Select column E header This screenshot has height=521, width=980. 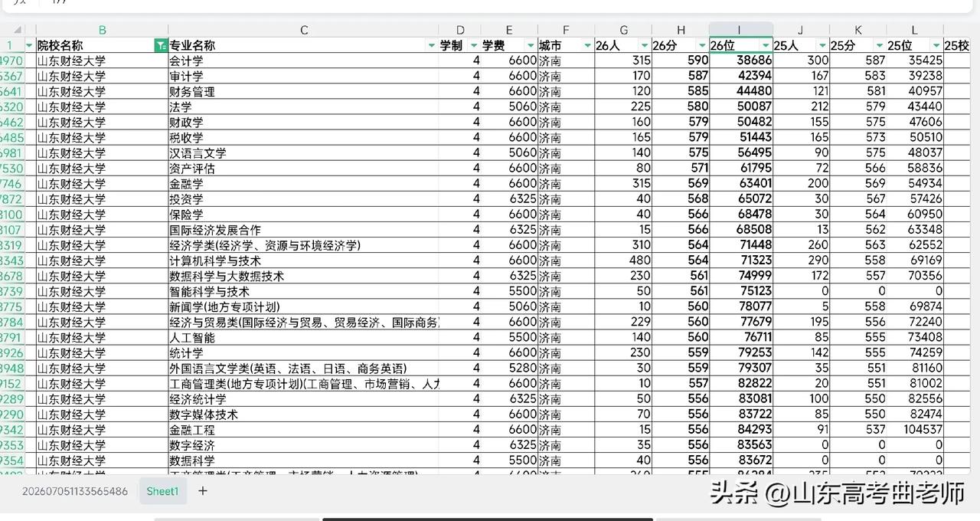(x=509, y=31)
